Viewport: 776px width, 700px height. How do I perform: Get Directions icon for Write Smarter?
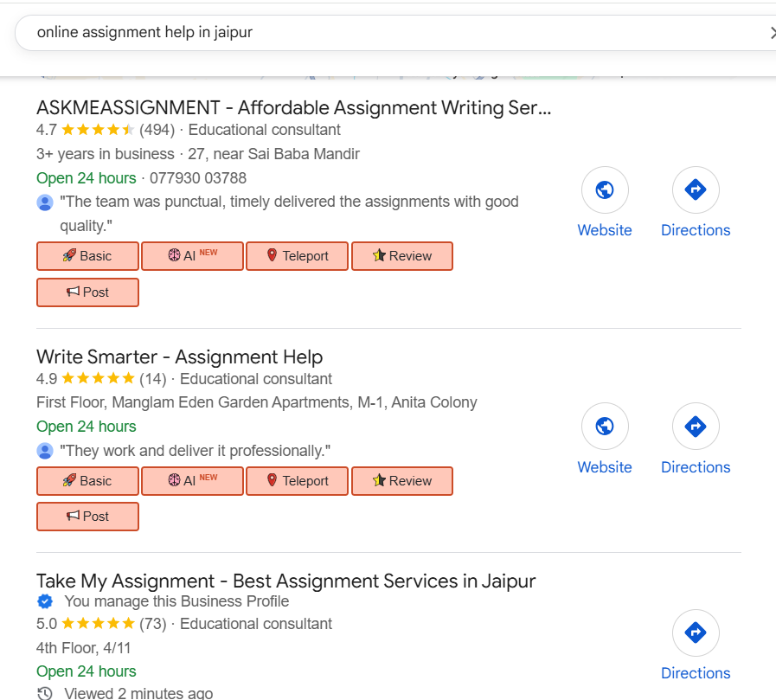pos(696,427)
